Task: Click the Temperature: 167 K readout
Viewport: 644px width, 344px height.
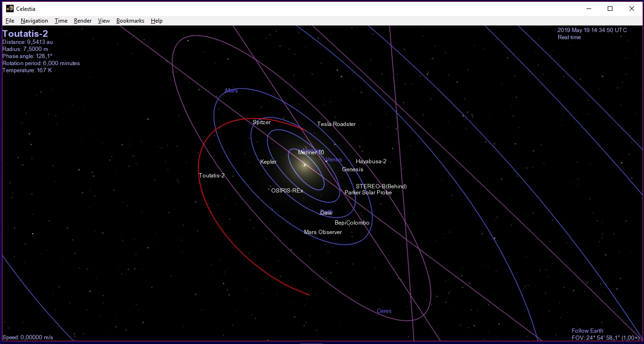Action: coord(27,70)
